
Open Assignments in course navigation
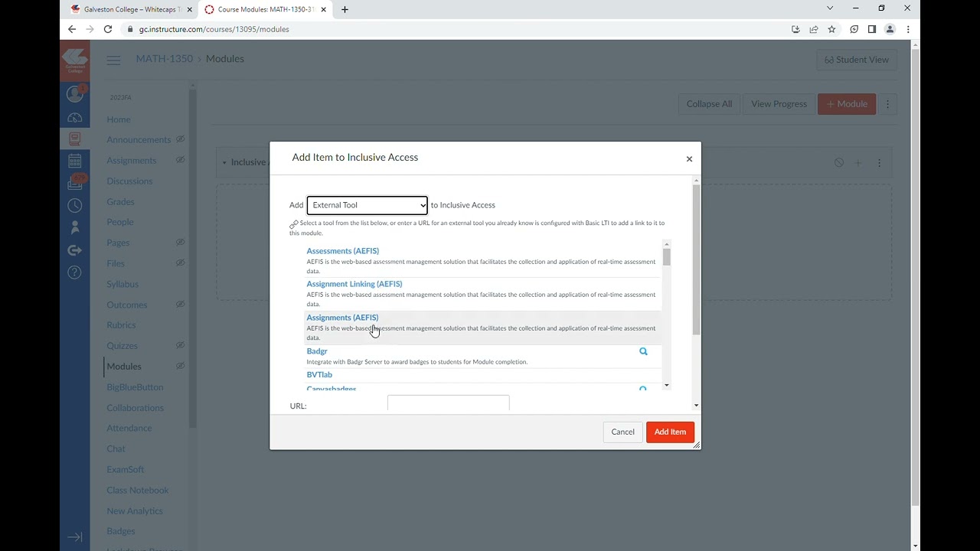(132, 161)
